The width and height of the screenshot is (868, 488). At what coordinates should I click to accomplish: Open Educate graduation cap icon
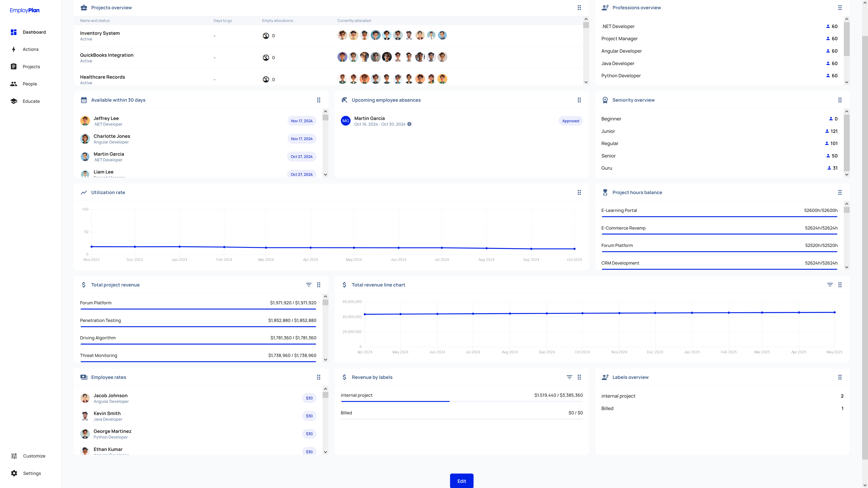(14, 101)
